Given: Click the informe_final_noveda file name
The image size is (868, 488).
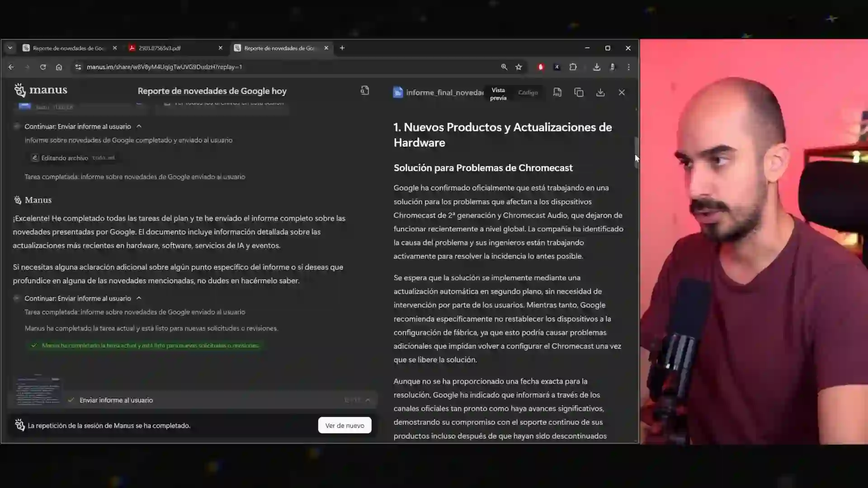Looking at the screenshot, I should coord(445,93).
